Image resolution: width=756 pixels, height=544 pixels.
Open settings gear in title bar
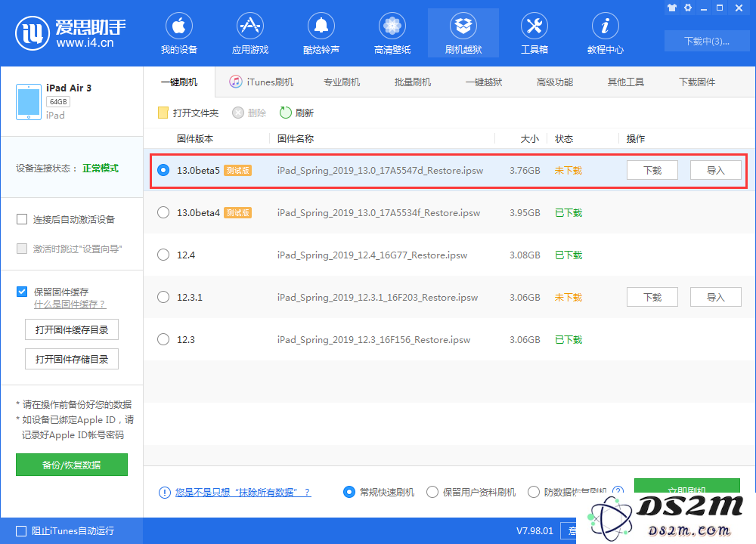pos(688,8)
